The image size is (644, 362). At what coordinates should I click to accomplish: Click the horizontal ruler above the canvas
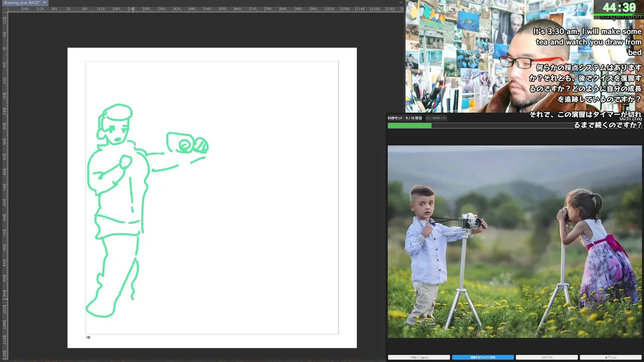pos(206,9)
